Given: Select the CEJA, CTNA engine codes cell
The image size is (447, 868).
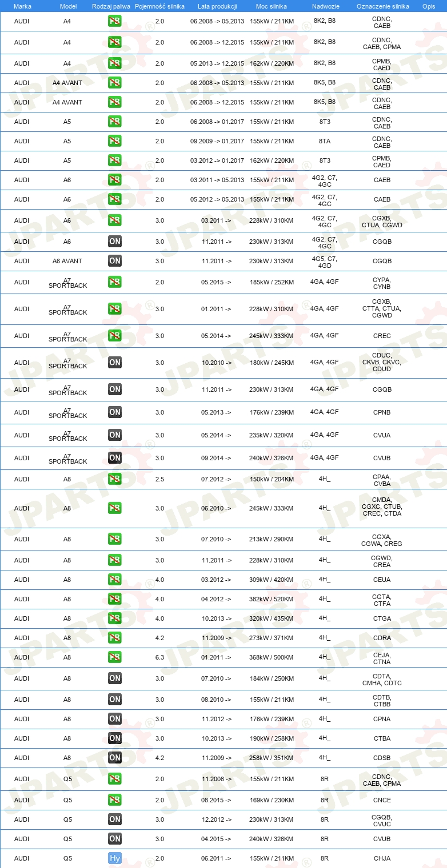Looking at the screenshot, I should coord(382,658).
